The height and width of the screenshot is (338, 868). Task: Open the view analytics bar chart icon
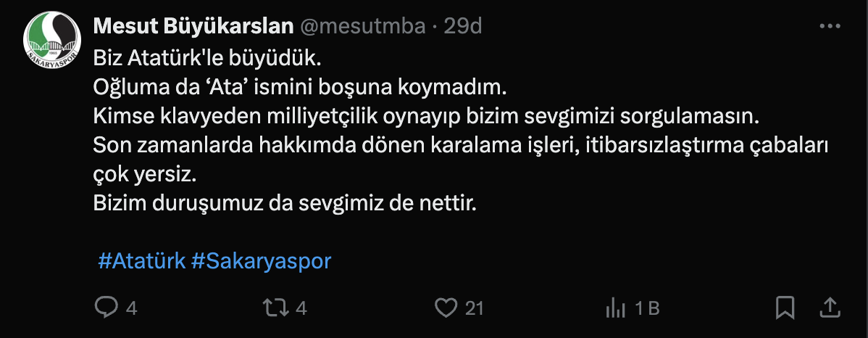pyautogui.click(x=615, y=308)
